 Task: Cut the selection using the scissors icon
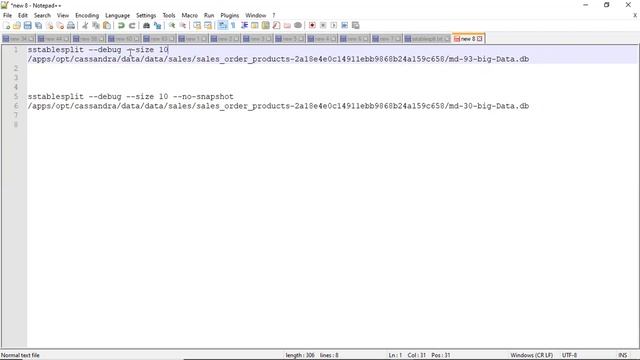[x=85, y=25]
